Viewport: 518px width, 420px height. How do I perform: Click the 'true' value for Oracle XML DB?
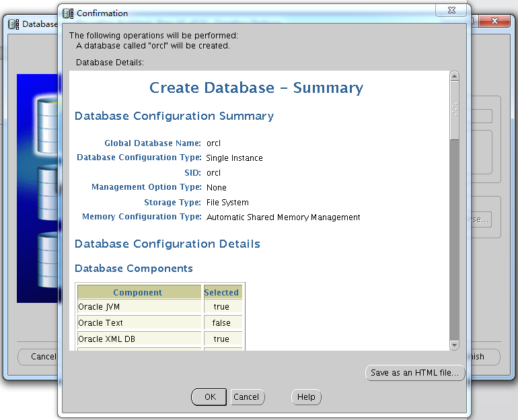[221, 339]
